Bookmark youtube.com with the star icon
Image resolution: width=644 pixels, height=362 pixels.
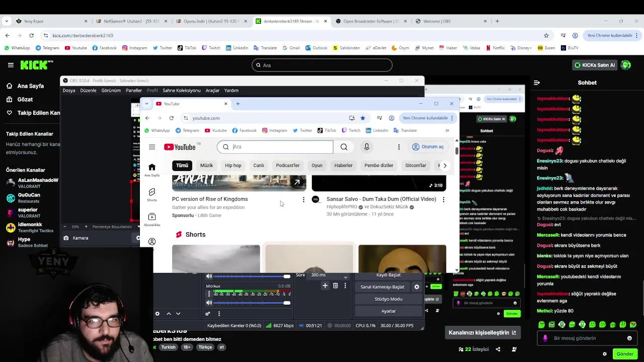(x=363, y=118)
